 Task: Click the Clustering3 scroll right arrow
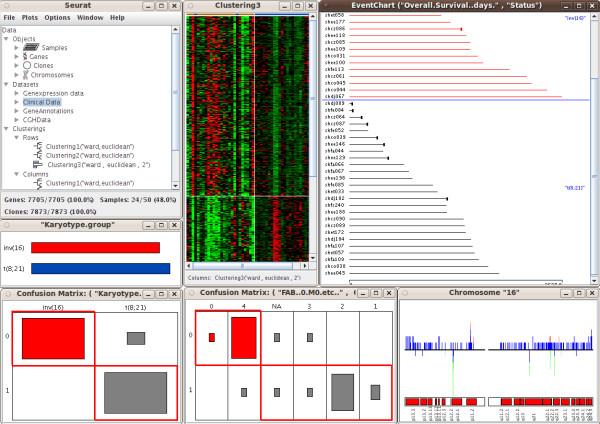305,266
